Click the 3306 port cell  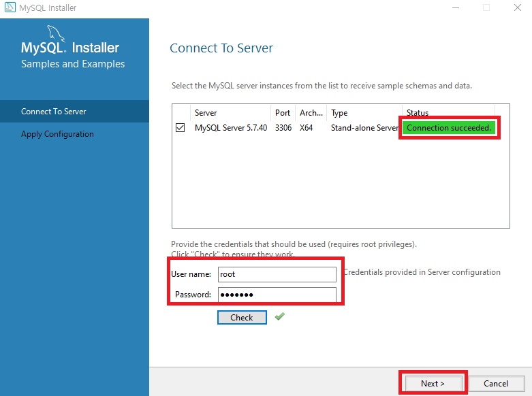point(283,128)
